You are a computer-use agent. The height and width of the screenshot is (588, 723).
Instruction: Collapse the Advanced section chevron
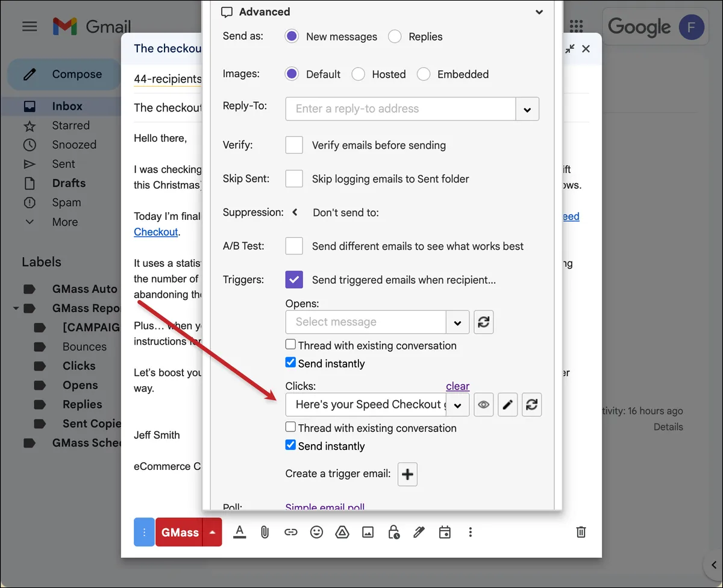coord(539,12)
